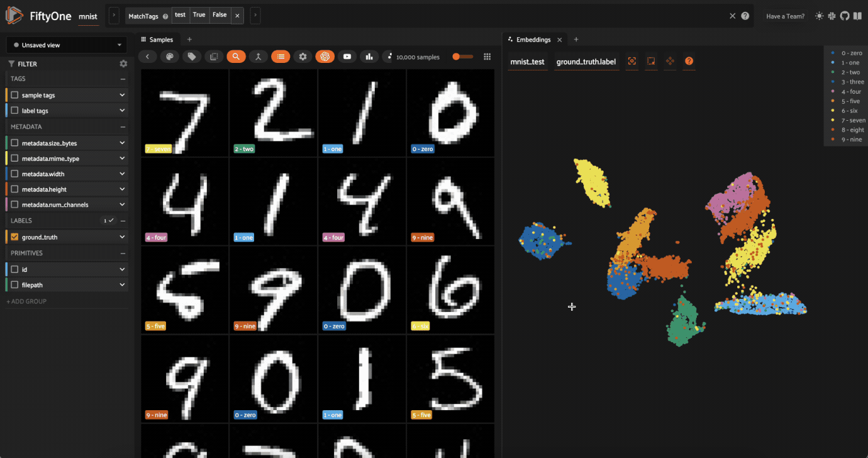Check the filepath checkbox

(x=14, y=285)
